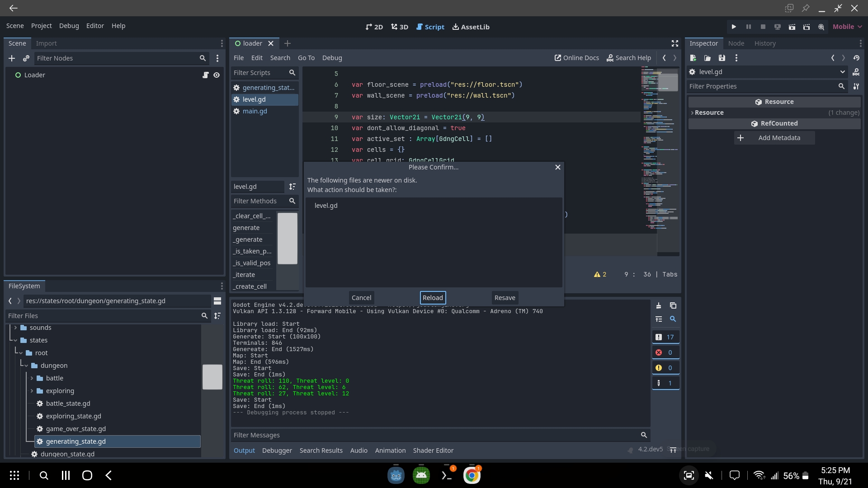Stop the running scene
Image resolution: width=868 pixels, height=488 pixels.
pos(763,27)
